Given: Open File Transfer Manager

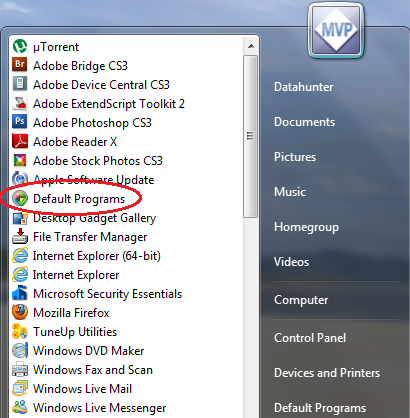Looking at the screenshot, I should point(80,237).
